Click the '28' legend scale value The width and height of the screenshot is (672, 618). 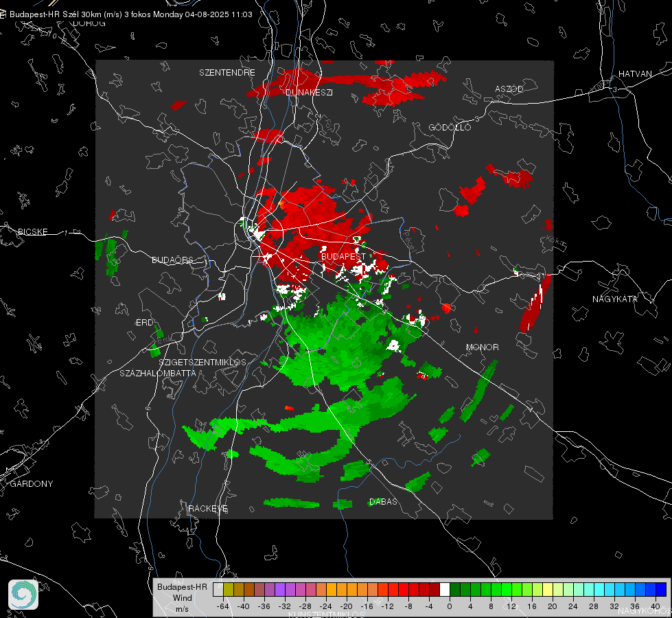594,606
